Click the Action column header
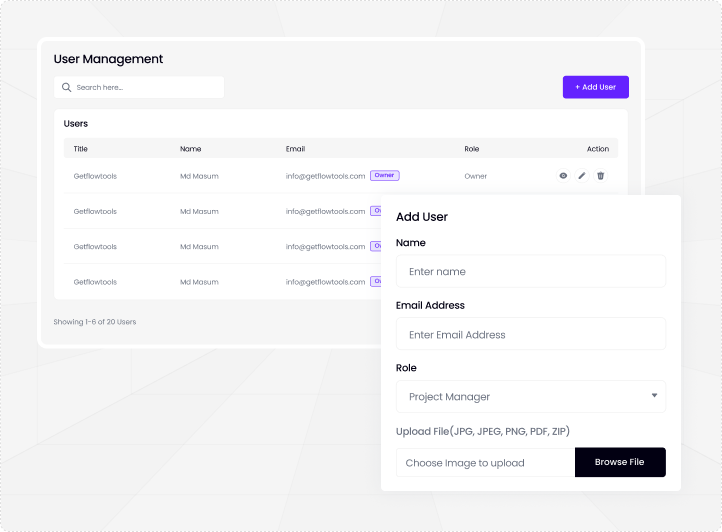 [x=598, y=149]
